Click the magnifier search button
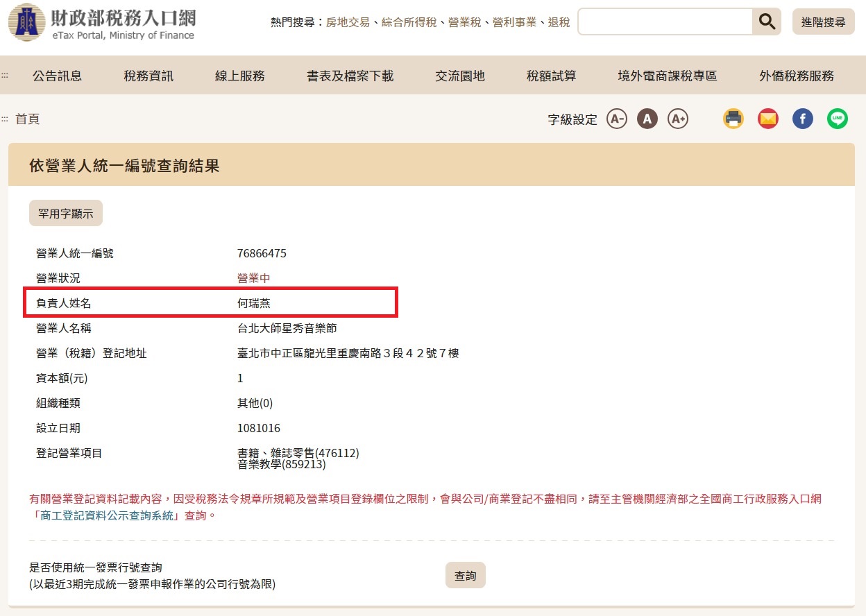The image size is (866, 616). click(767, 22)
